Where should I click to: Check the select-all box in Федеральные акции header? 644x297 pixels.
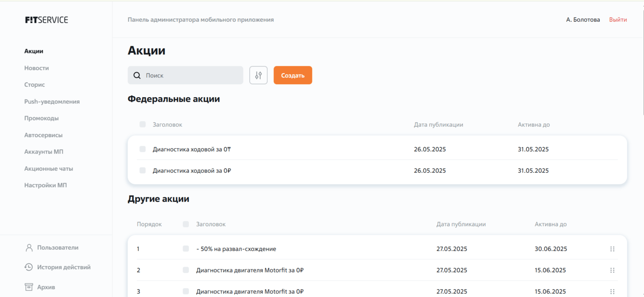click(x=142, y=124)
